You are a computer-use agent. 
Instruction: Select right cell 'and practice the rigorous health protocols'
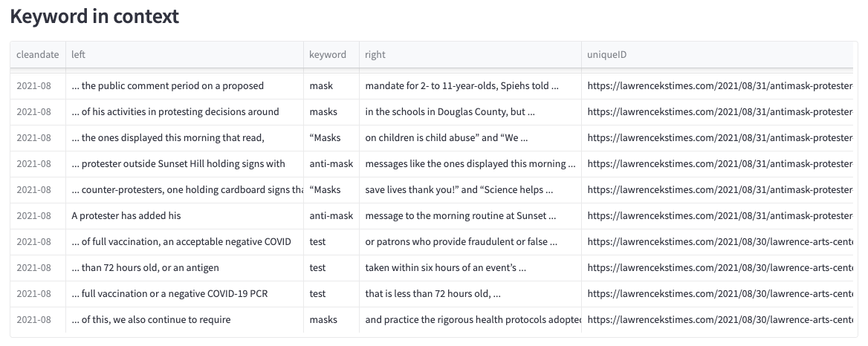pos(470,319)
